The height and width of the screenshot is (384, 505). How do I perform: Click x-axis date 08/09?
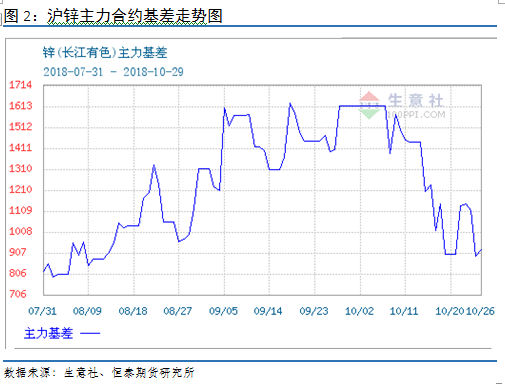pyautogui.click(x=87, y=311)
